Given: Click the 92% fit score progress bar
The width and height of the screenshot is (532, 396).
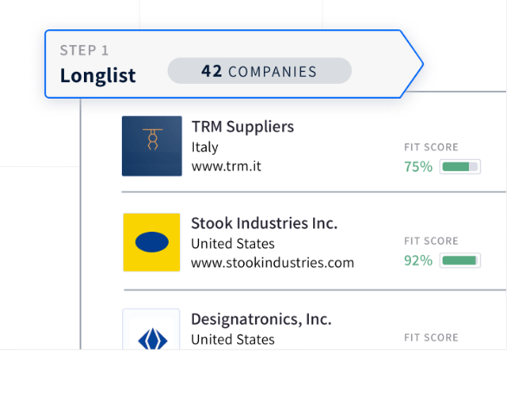Looking at the screenshot, I should coord(459,259).
